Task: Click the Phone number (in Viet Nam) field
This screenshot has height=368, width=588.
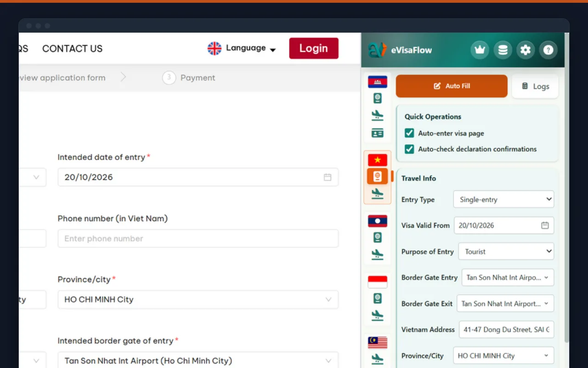Action: (x=198, y=238)
